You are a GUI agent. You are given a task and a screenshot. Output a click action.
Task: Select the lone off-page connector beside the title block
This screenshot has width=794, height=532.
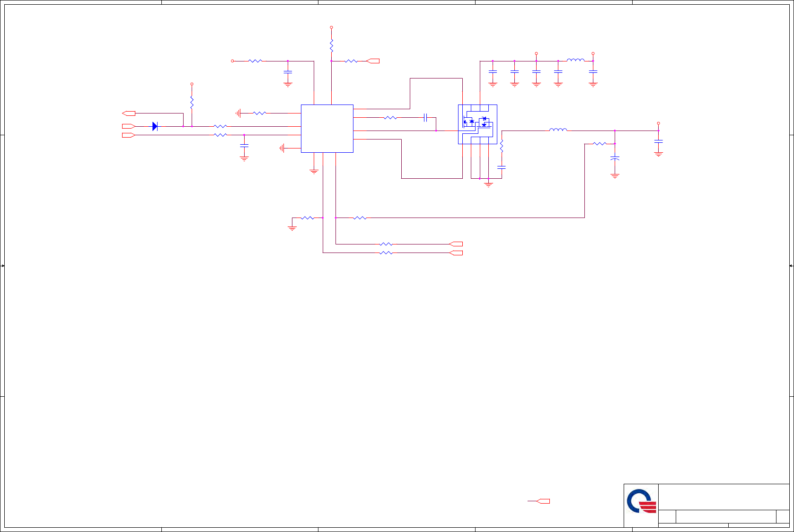[543, 501]
